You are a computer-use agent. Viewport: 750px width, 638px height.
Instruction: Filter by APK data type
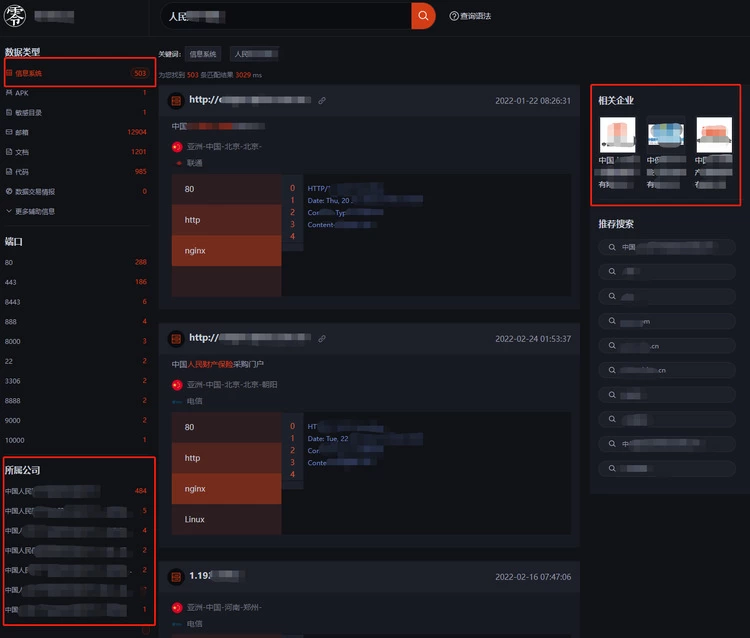[x=22, y=93]
